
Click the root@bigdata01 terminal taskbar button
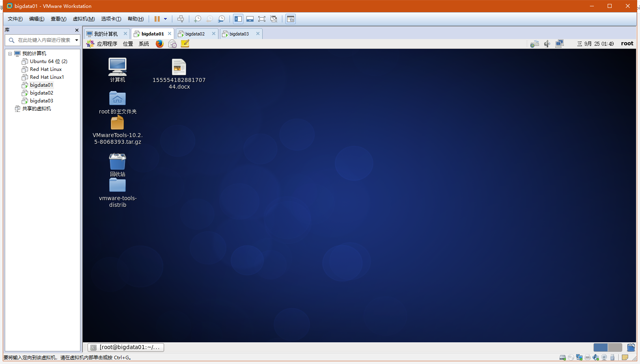[126, 347]
